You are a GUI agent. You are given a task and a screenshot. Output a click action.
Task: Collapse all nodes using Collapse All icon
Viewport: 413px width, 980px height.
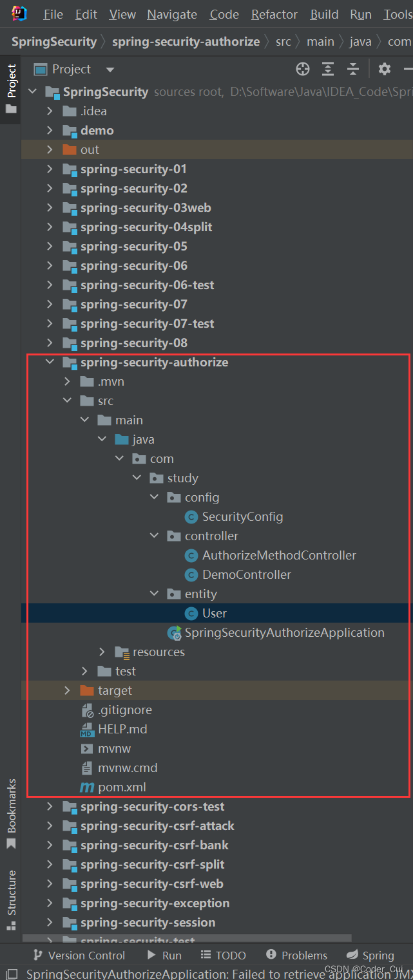(353, 69)
